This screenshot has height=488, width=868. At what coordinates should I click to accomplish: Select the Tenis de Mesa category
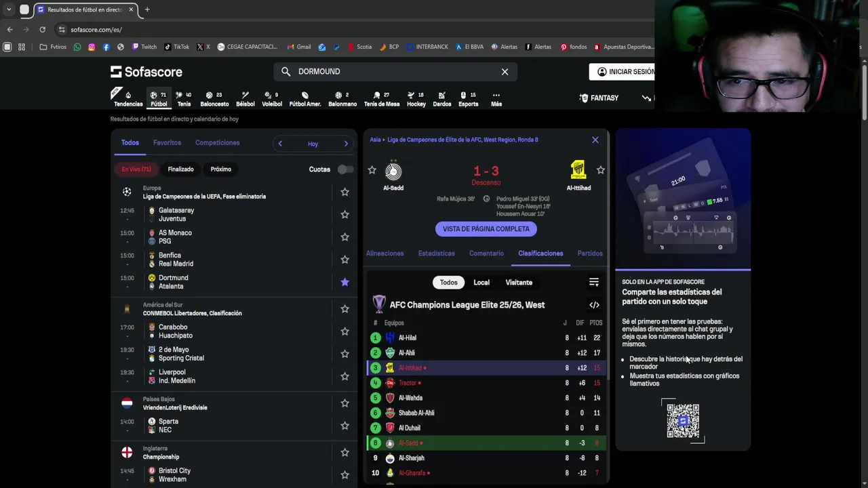[x=382, y=99]
